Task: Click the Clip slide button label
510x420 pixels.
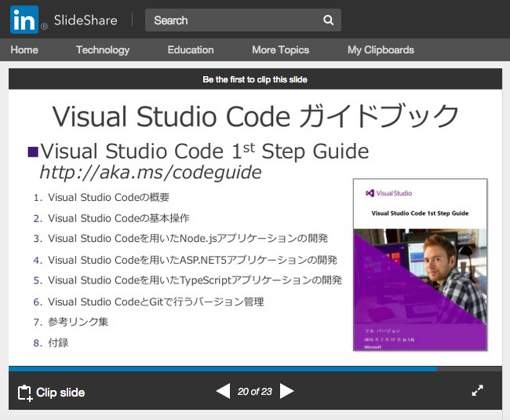Action: [x=60, y=393]
